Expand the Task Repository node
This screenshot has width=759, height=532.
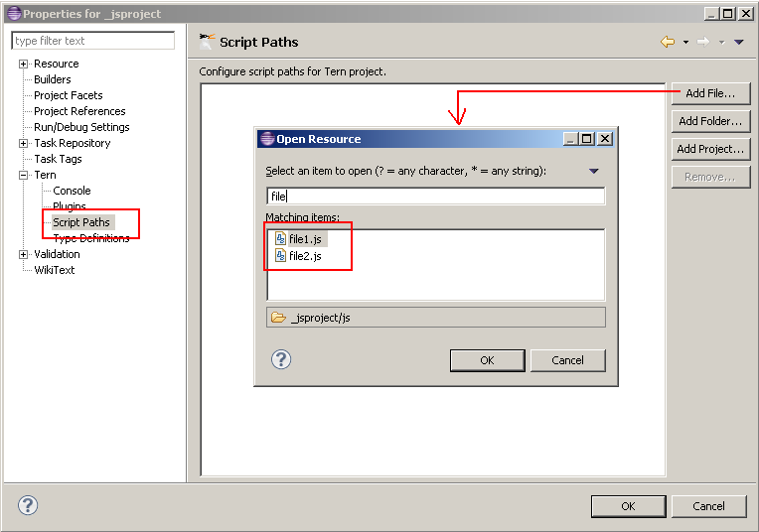point(24,143)
